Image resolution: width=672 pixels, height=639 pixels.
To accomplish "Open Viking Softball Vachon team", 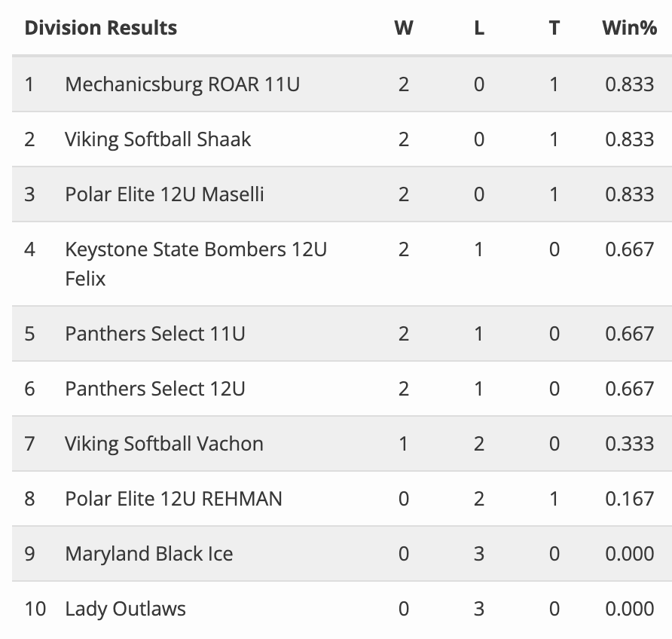I will [x=163, y=443].
